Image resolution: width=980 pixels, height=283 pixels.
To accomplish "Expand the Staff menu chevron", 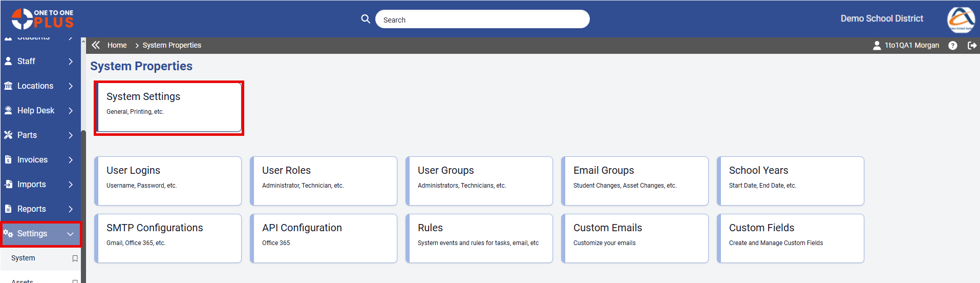I will click(x=71, y=62).
